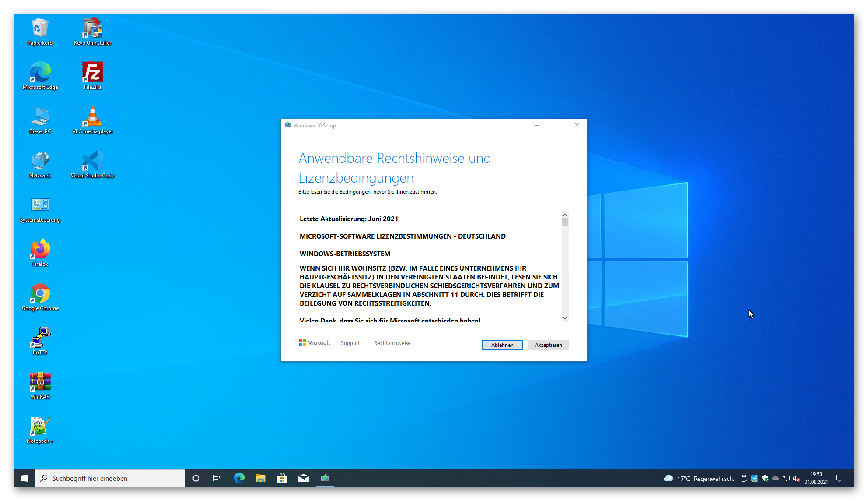Select the Google Chrome desktop shortcut
This screenshot has height=501, width=868.
(x=40, y=297)
